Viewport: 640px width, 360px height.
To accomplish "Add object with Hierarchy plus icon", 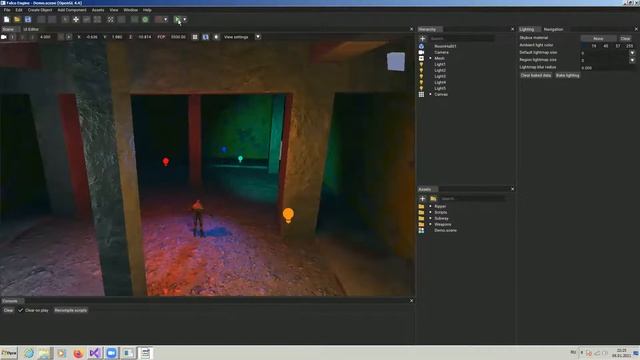I will (422, 38).
